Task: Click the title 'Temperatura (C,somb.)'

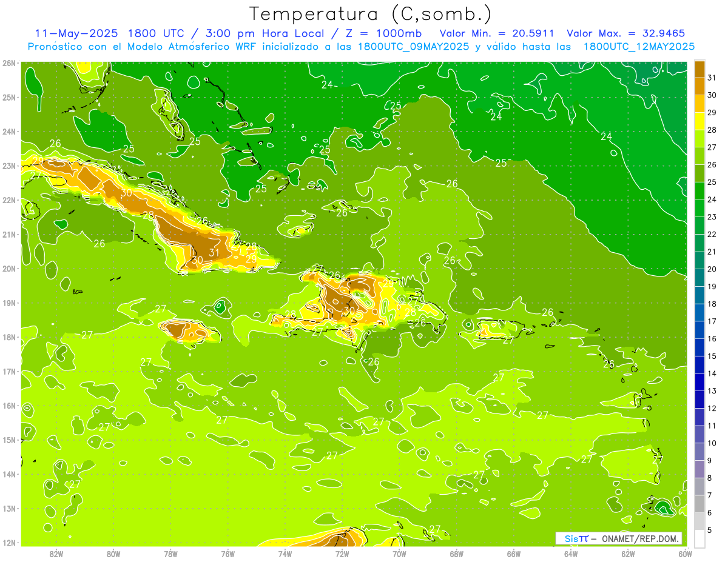Action: [x=370, y=14]
